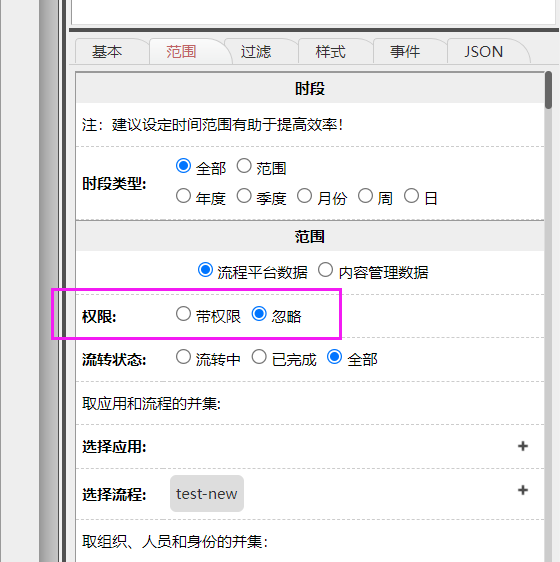Click the 权限 label
Image resolution: width=560 pixels, height=562 pixels.
(99, 316)
